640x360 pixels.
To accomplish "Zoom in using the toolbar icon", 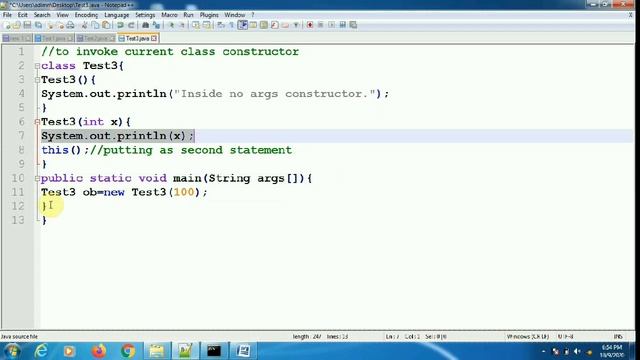I will [171, 25].
